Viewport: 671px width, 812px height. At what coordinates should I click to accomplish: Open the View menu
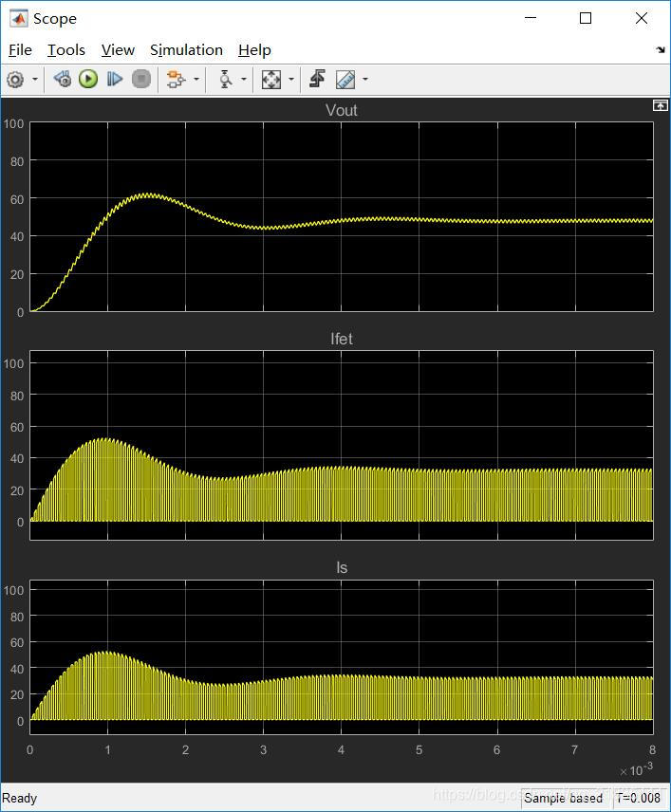point(118,50)
